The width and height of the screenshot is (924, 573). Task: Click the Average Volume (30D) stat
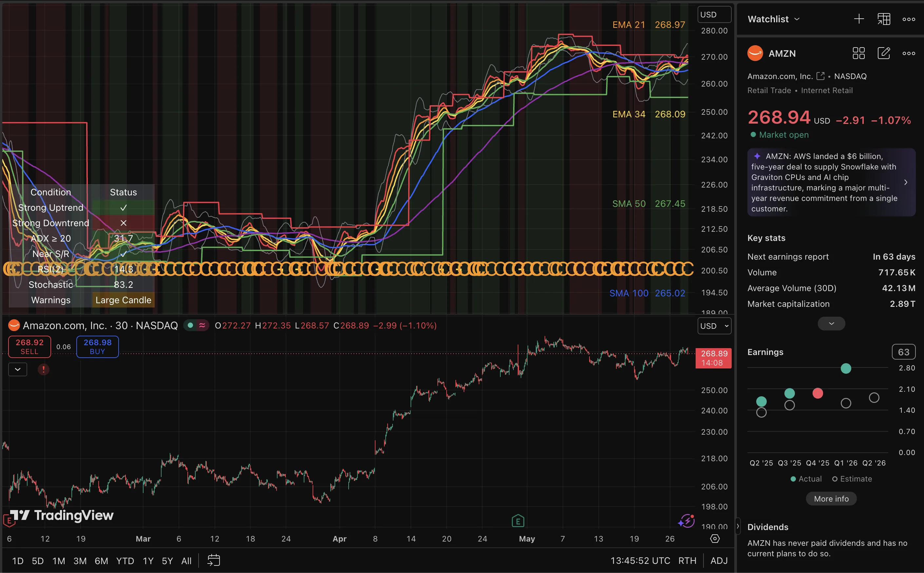click(831, 288)
